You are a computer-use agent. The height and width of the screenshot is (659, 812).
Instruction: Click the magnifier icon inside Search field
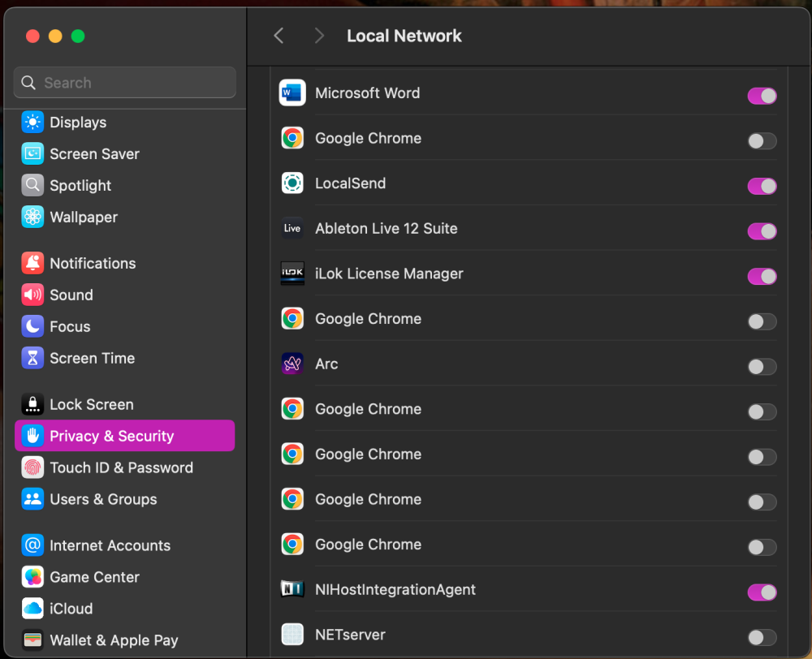coord(28,83)
